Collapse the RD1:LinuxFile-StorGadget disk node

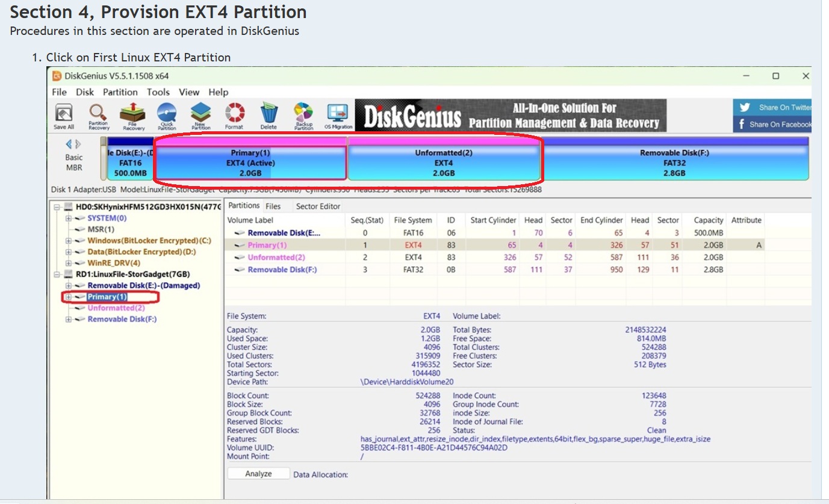click(x=57, y=275)
